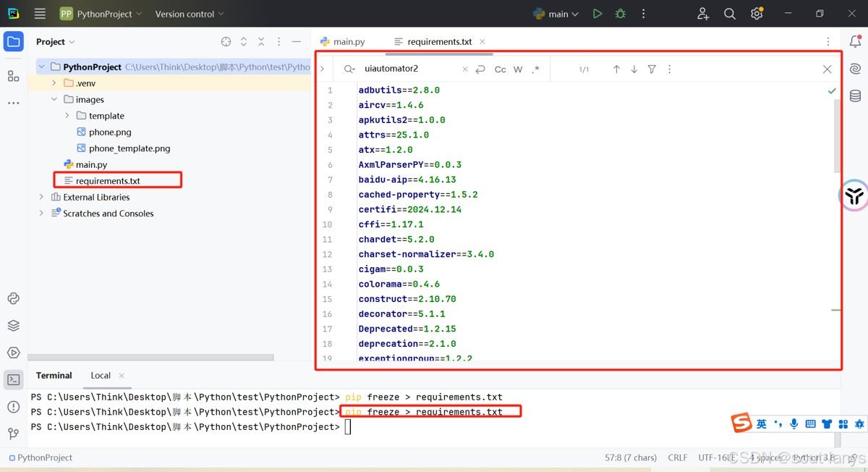Collapse all Project tree nodes
The width and height of the screenshot is (868, 472).
[x=261, y=42]
